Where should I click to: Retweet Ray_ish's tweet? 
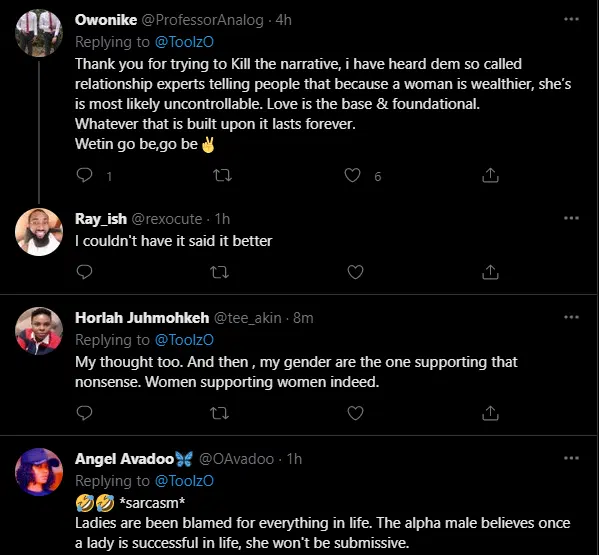pyautogui.click(x=220, y=272)
